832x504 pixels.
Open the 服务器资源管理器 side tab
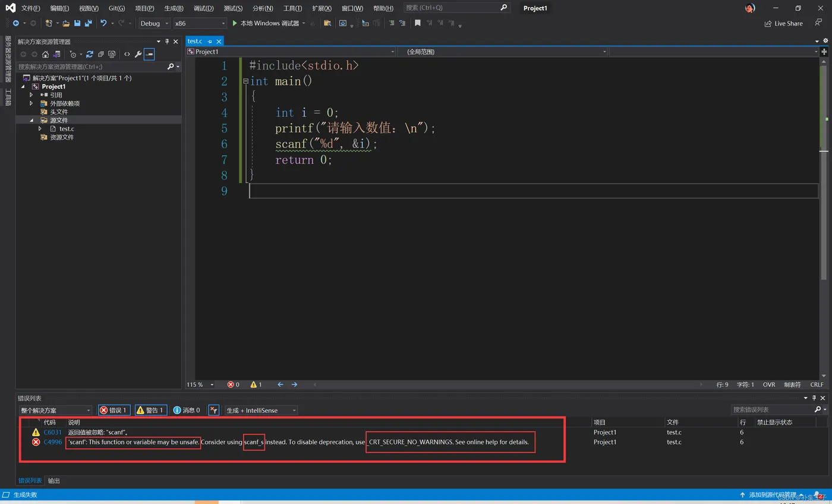pos(8,59)
